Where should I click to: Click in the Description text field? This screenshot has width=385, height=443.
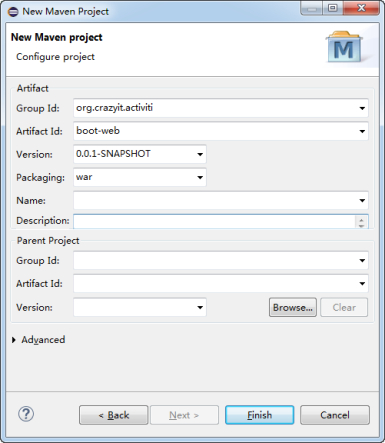pos(214,221)
